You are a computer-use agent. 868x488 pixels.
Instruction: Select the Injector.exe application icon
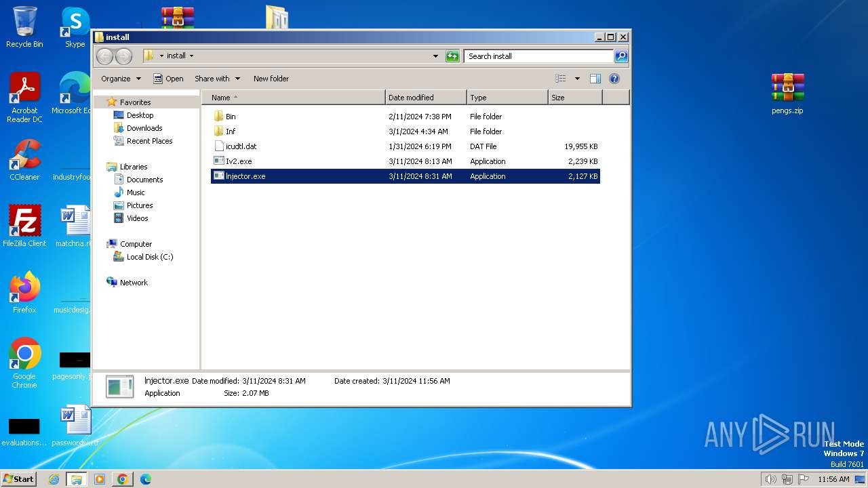(218, 176)
